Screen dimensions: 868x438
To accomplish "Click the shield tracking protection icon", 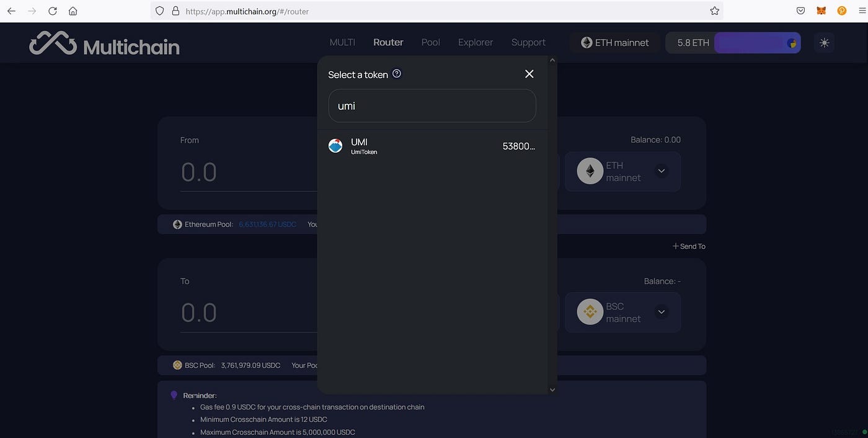I will pyautogui.click(x=159, y=11).
